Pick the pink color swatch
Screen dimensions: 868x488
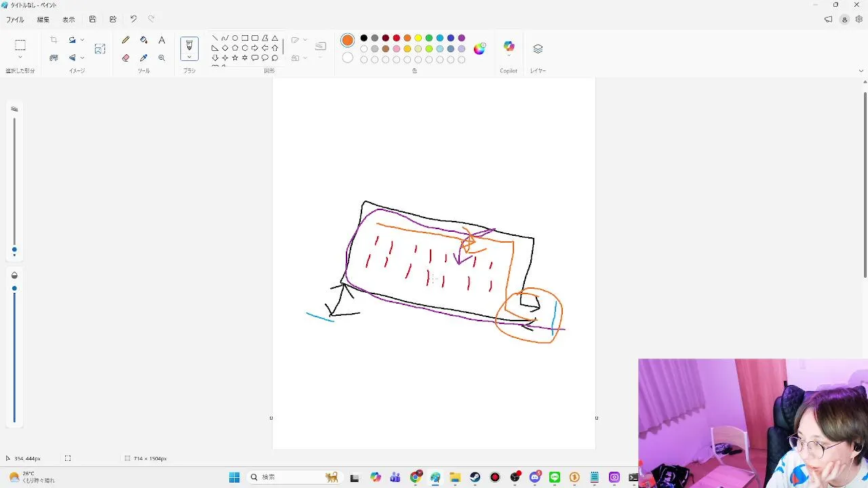pyautogui.click(x=397, y=49)
